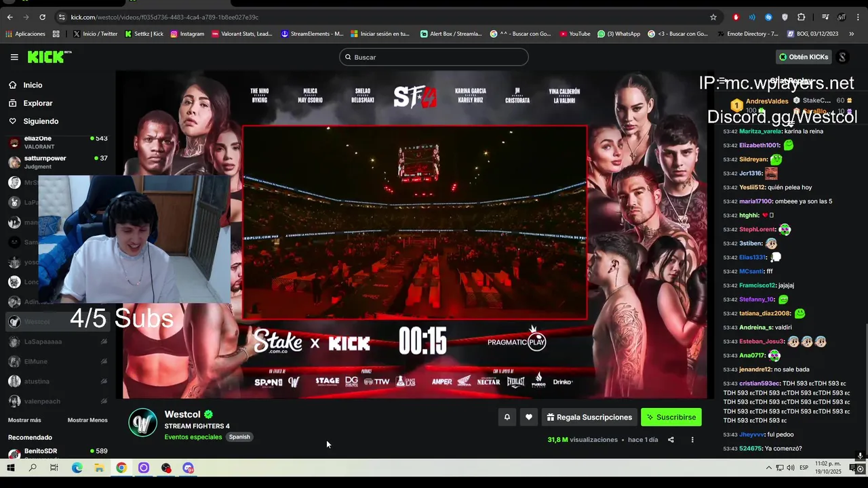Focus the Buscar search field

tap(434, 57)
